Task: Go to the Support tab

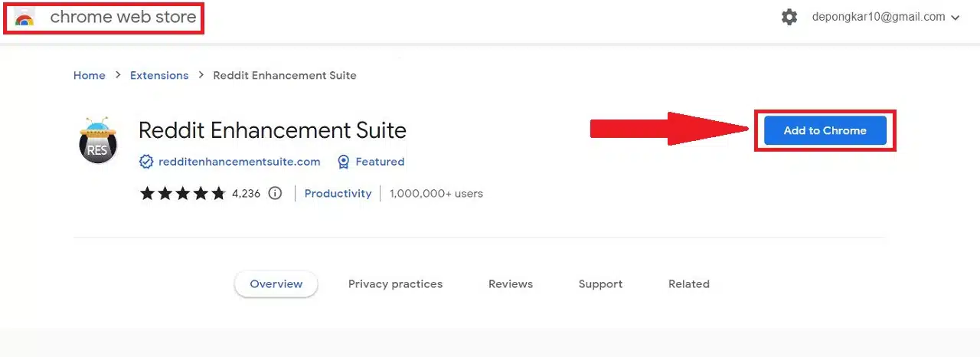Action: (600, 284)
